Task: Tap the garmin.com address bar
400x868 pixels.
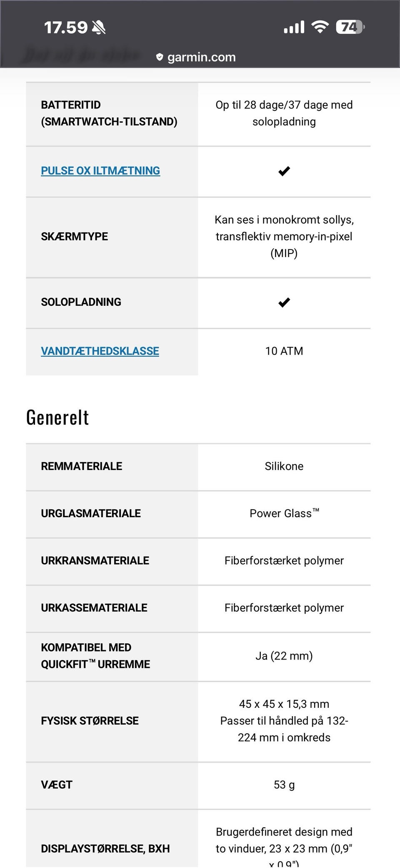Action: tap(201, 57)
